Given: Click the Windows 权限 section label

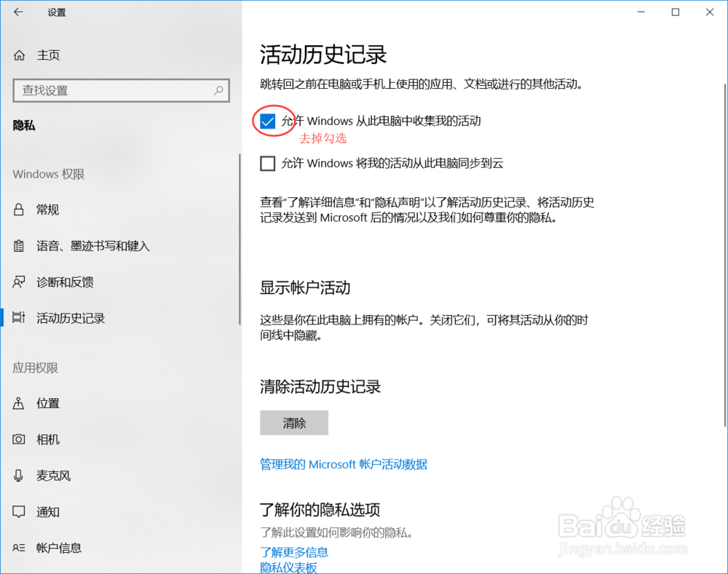Looking at the screenshot, I should pos(49,174).
